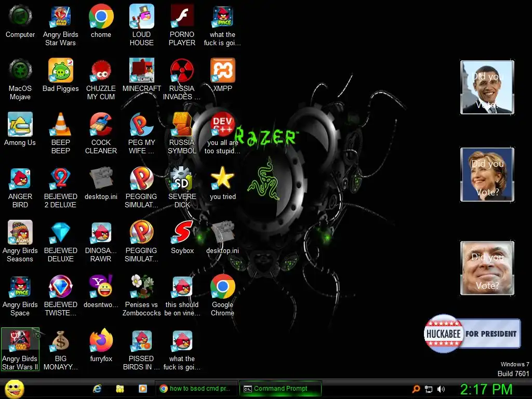Open BEJEWED 2 DELUXE shortcut
Viewport: 532px width, 399px height.
pos(60,187)
